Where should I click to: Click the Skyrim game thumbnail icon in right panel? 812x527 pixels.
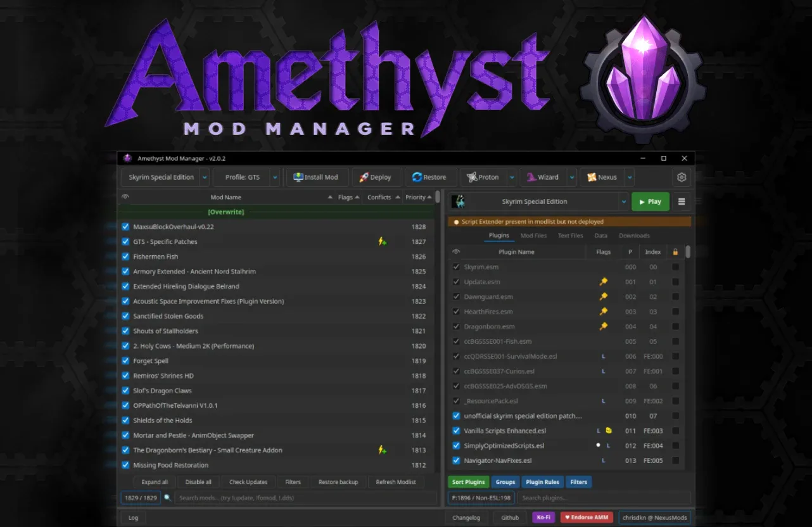point(458,201)
